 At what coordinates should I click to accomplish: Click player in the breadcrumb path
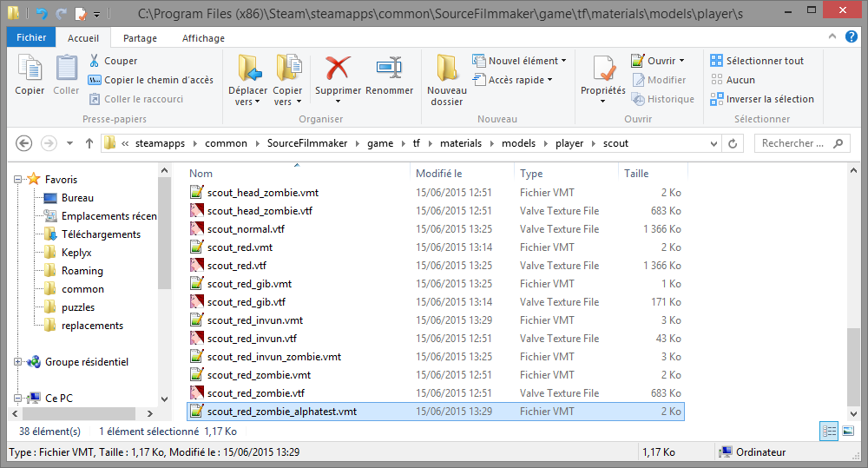(x=569, y=143)
